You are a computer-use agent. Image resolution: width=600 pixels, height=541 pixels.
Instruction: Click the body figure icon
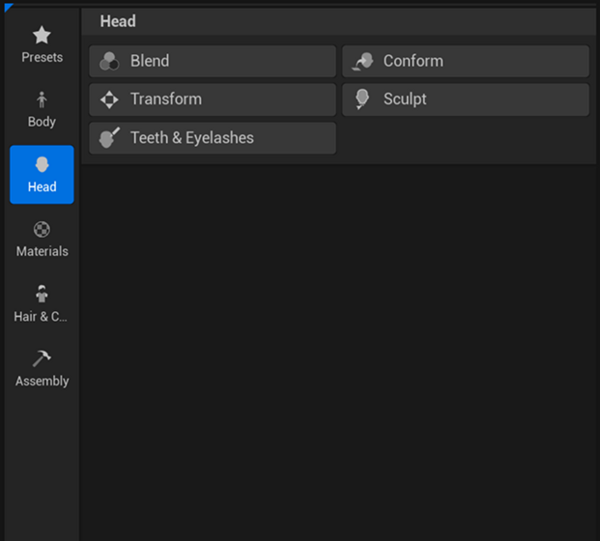(x=42, y=100)
